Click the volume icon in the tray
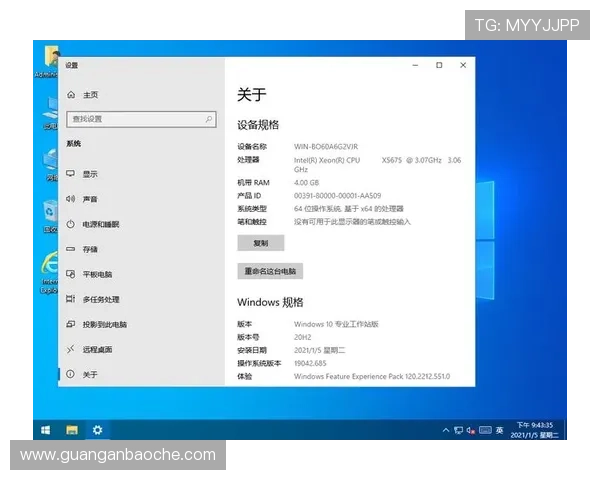Image resolution: width=600 pixels, height=480 pixels. coord(471,431)
